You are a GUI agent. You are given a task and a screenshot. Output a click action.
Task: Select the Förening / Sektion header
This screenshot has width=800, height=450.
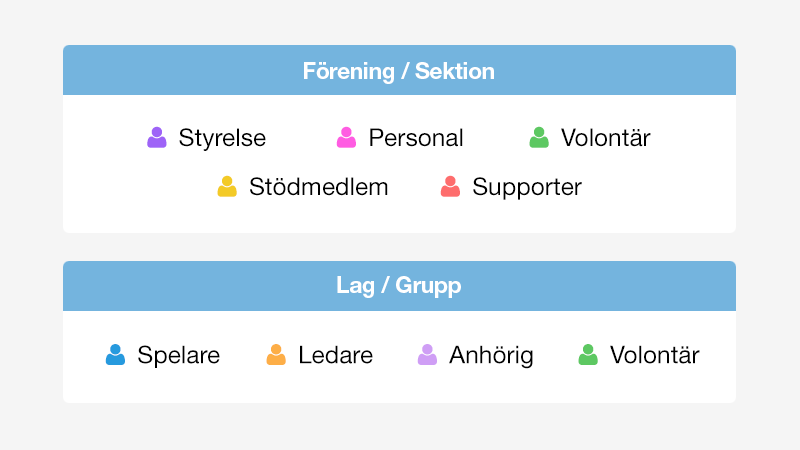pos(399,71)
